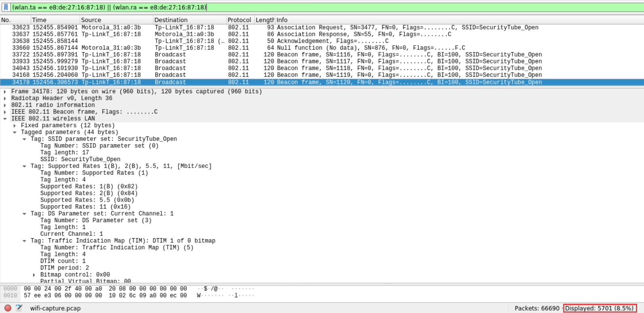Click hex row offset 0010
The width and height of the screenshot is (644, 313).
tap(11, 296)
